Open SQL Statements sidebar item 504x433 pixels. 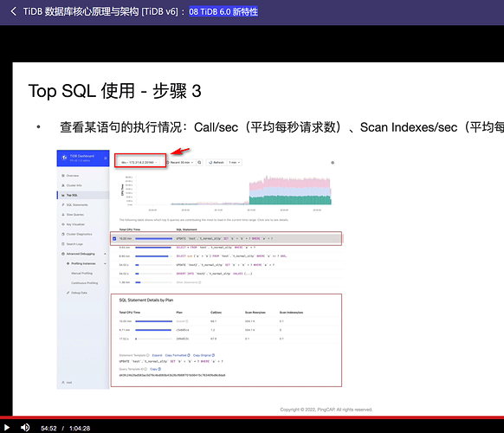[x=77, y=204]
